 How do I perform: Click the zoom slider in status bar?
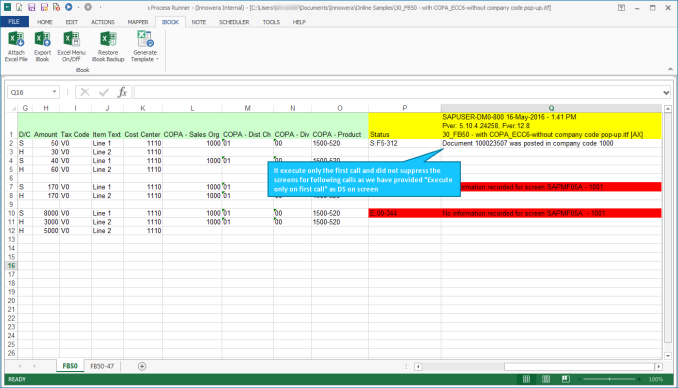tap(610, 379)
